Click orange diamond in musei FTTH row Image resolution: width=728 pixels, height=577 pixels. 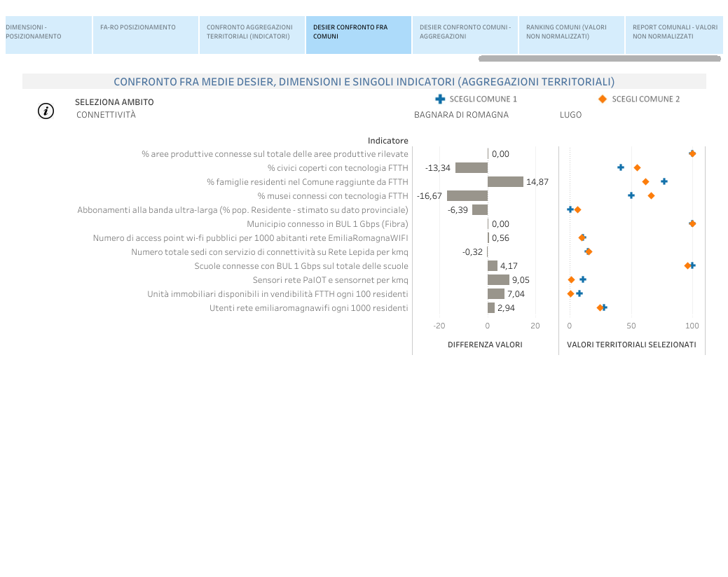pyautogui.click(x=651, y=196)
